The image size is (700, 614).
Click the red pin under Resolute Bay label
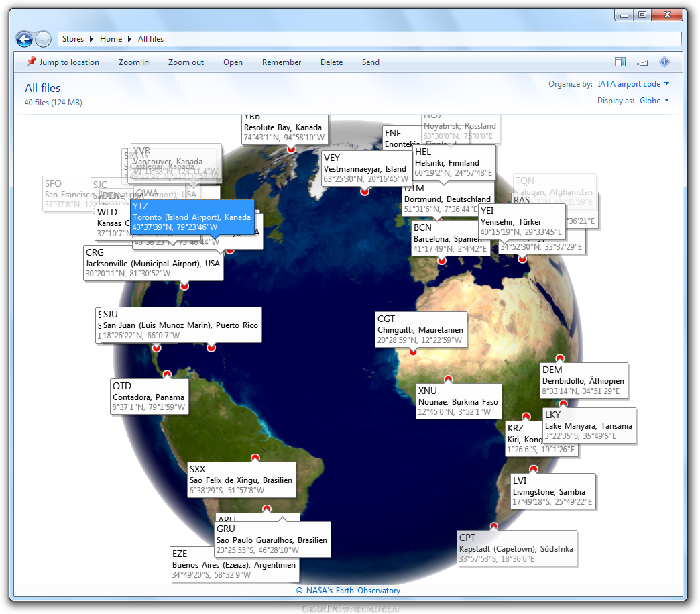point(291,149)
